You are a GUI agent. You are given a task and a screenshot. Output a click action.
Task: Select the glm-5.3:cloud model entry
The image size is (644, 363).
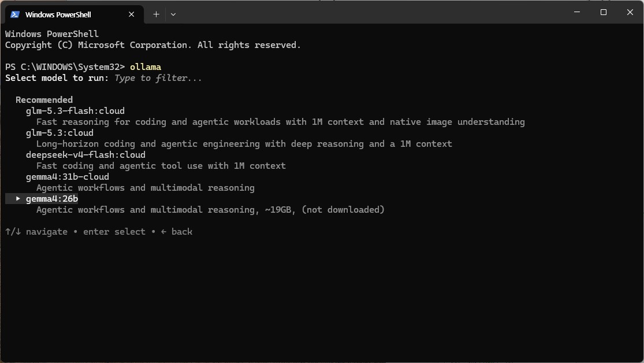coord(59,133)
